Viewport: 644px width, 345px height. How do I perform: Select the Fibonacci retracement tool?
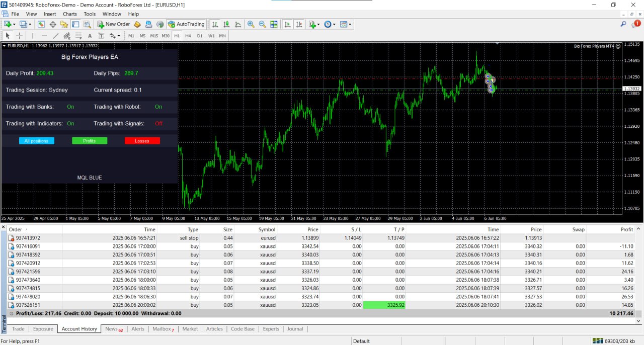tap(78, 36)
